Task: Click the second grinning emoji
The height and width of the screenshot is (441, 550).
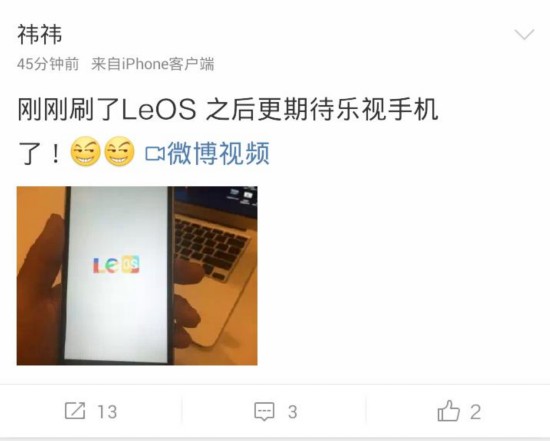Action: pyautogui.click(x=119, y=151)
